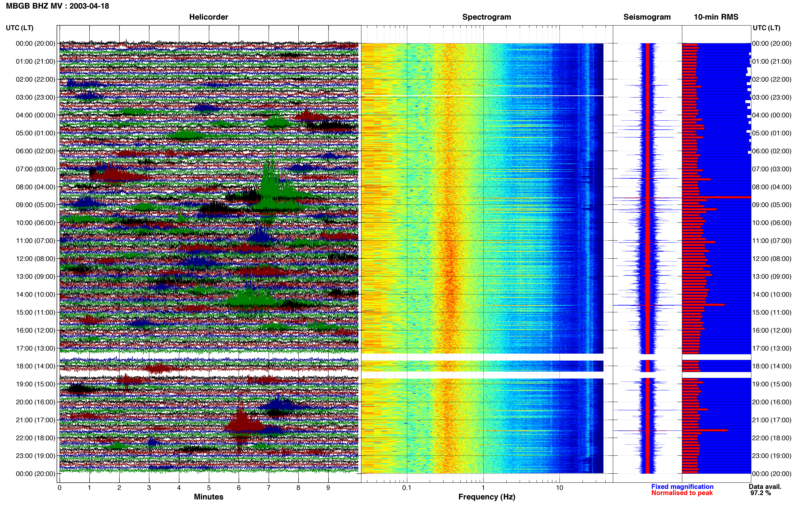
Task: Click the left '07:00 (03:00)' time label
Action: (x=35, y=169)
